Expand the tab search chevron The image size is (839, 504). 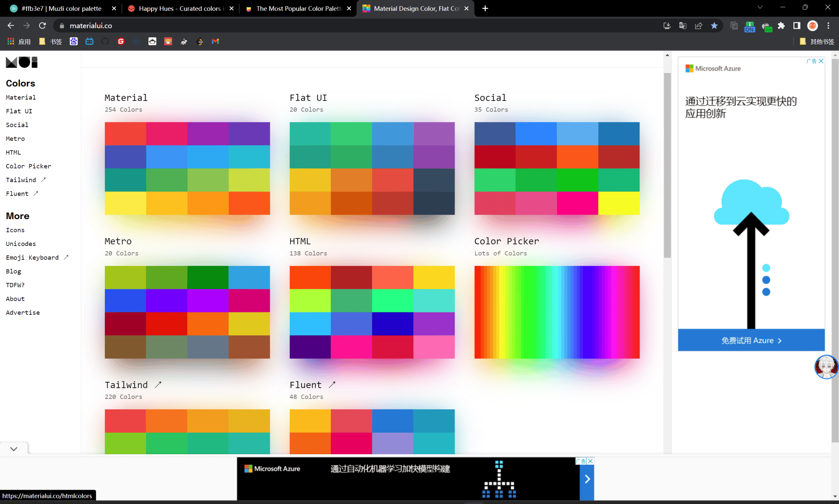coord(760,8)
